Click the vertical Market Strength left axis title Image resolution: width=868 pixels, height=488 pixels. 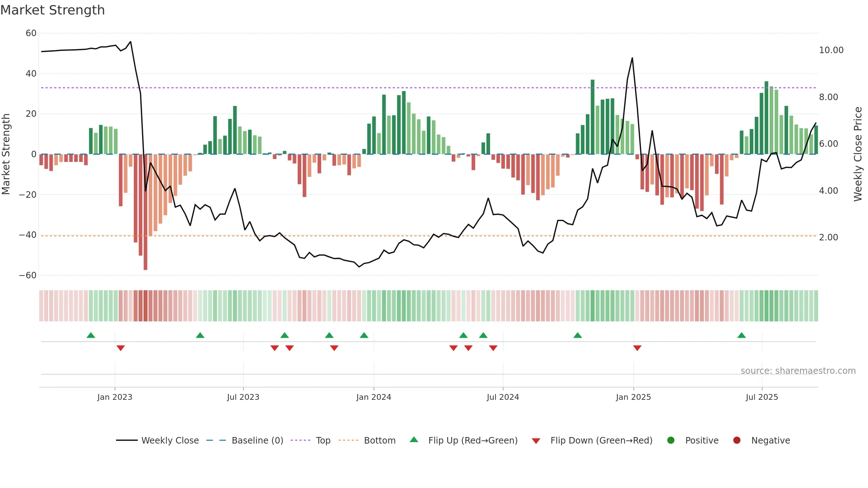(x=6, y=154)
